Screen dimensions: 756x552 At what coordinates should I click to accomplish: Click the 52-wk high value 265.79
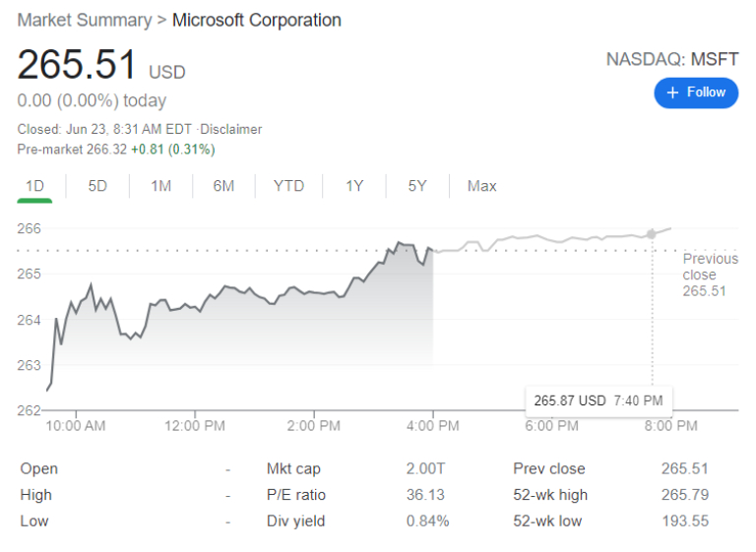pos(685,495)
